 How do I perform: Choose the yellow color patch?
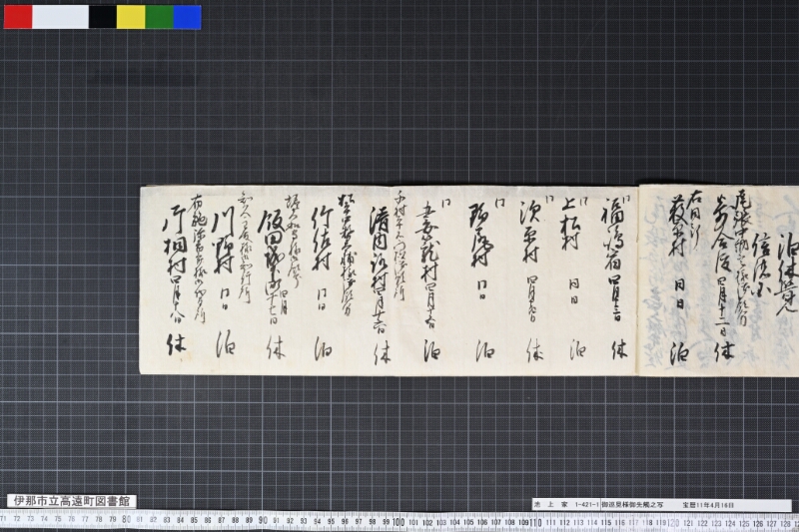pos(131,17)
